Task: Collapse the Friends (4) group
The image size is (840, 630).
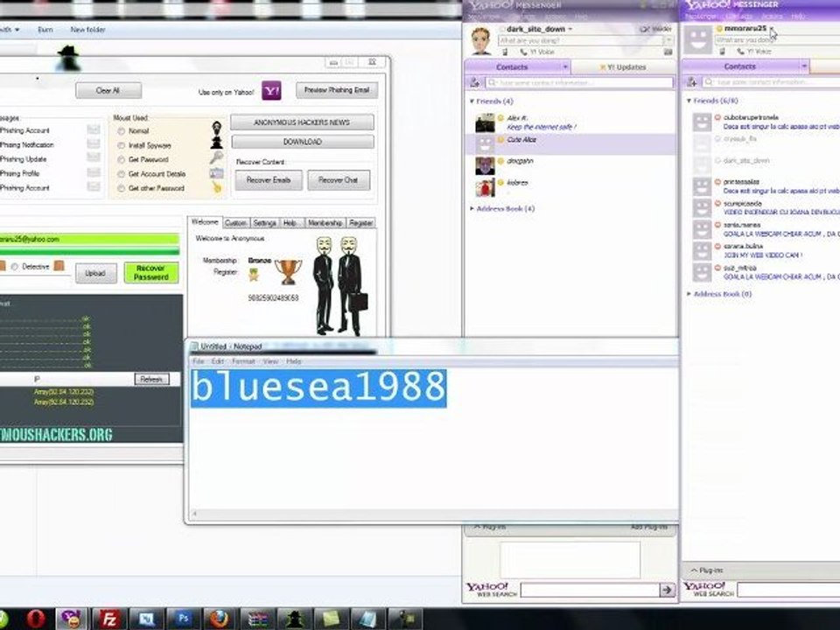Action: pyautogui.click(x=472, y=101)
